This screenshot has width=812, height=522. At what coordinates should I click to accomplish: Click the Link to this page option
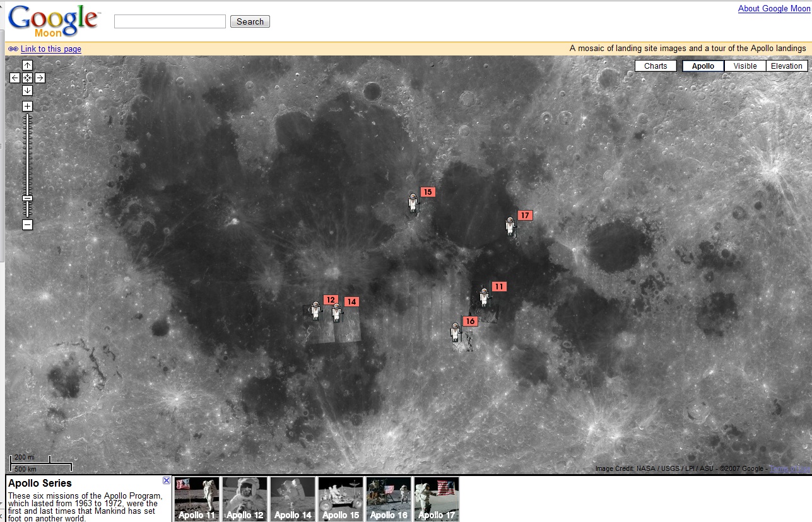click(50, 49)
